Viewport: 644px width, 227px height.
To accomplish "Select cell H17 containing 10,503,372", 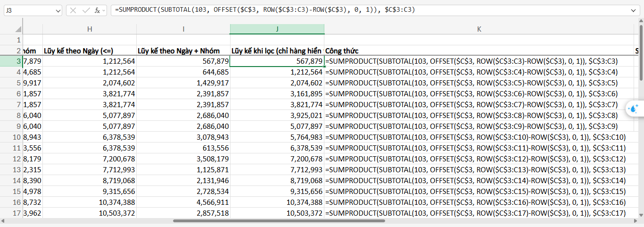I will 90,213.
